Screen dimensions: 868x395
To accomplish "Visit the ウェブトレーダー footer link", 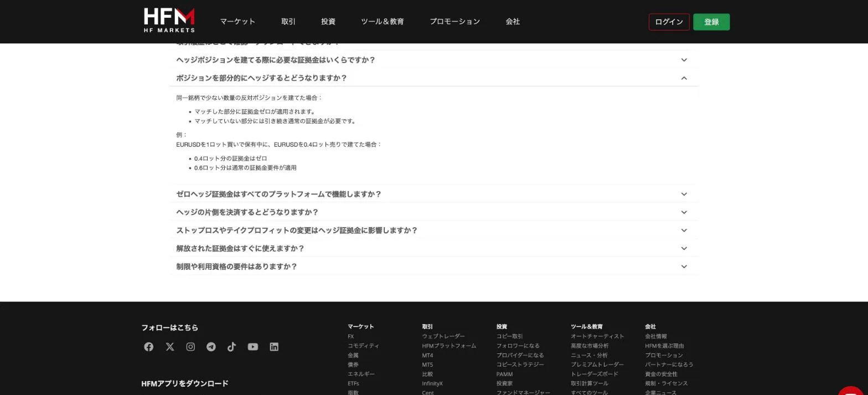I will [x=443, y=336].
